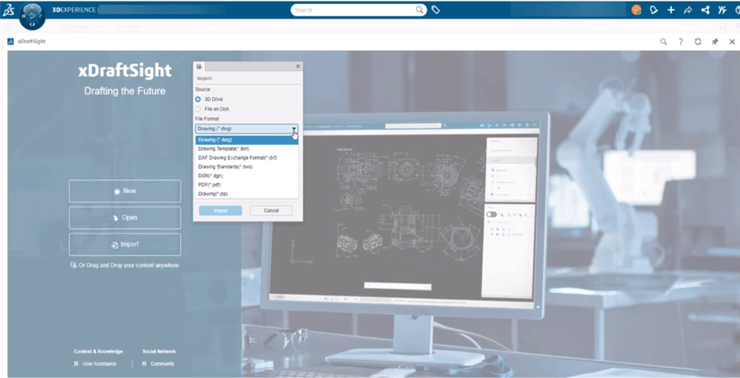Choose DXF Drawing Exchange Format option
Viewport: 740px width, 378px height.
click(247, 158)
